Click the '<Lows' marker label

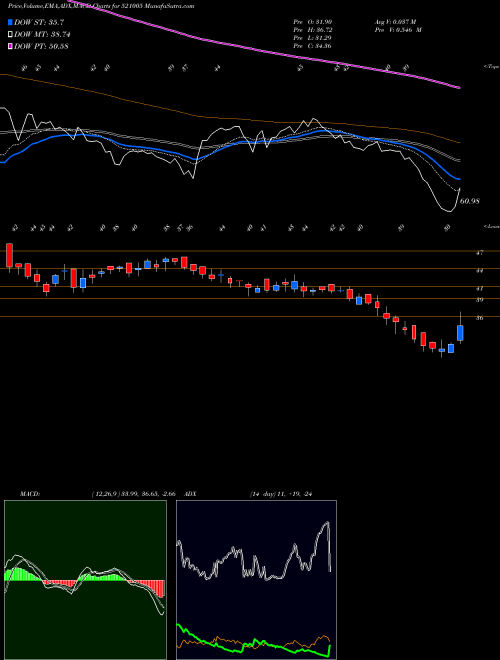(491, 226)
